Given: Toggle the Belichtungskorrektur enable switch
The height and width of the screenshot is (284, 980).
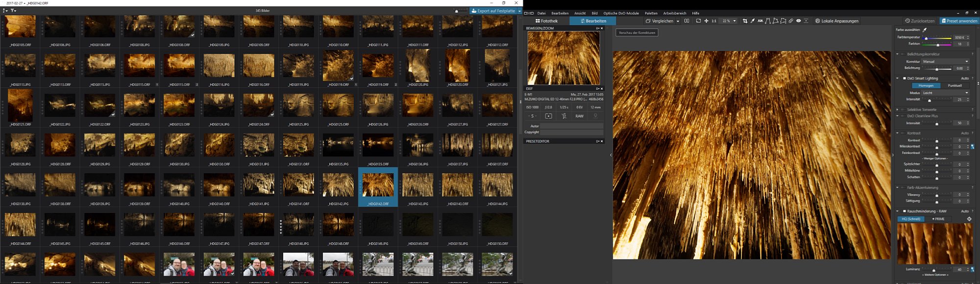Looking at the screenshot, I should point(903,54).
